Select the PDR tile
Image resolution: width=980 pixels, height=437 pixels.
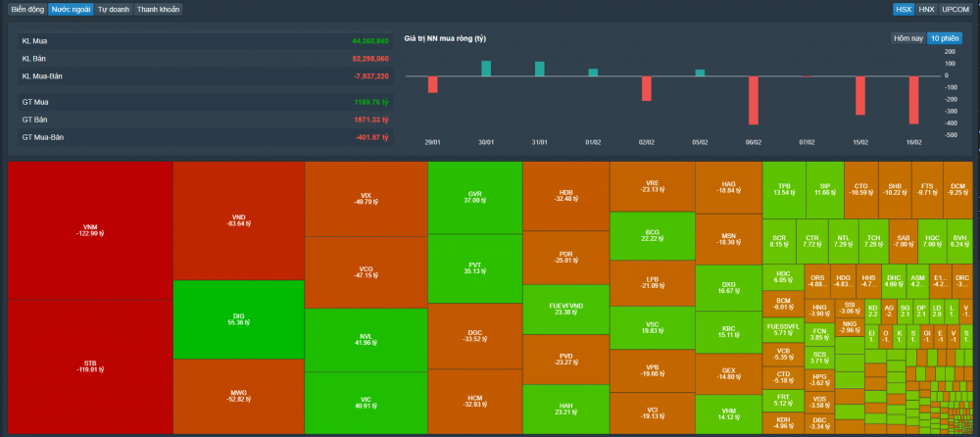click(x=565, y=258)
